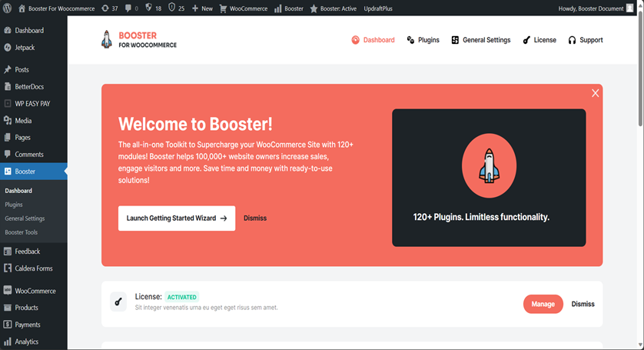The height and width of the screenshot is (350, 644).
Task: Open the New content menu
Action: coord(202,8)
